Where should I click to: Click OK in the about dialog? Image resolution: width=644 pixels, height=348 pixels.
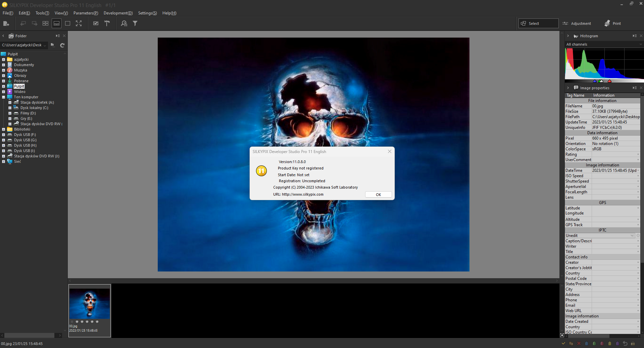click(x=378, y=195)
